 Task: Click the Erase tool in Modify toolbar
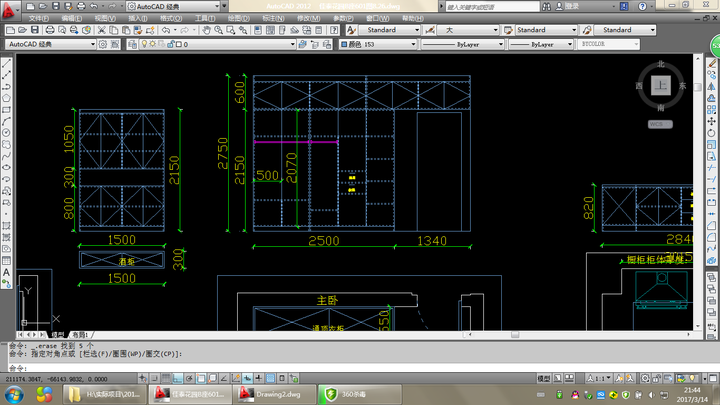coord(712,63)
